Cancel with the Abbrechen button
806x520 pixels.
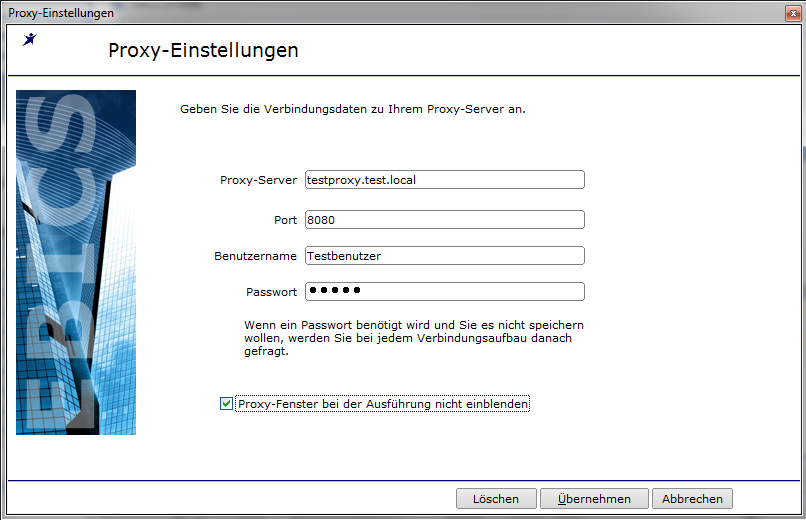(692, 499)
